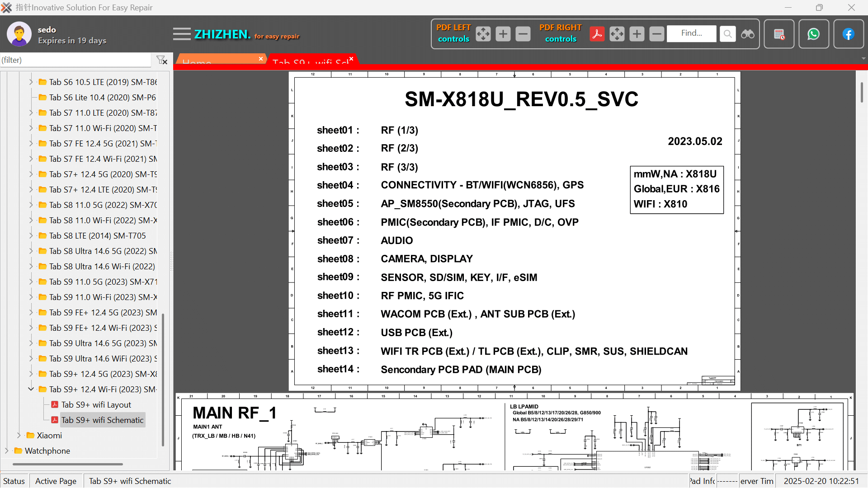Clear the tree filter icon
Screen dimensions: 868x488
[161, 60]
